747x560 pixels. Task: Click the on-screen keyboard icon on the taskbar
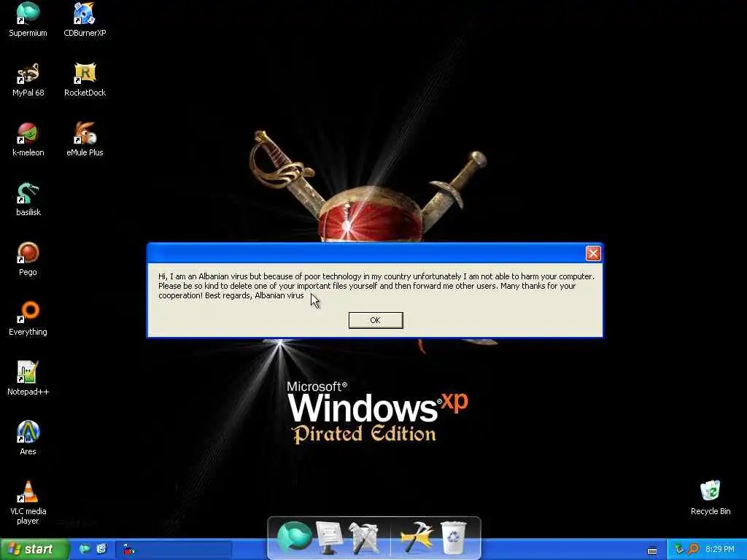point(652,551)
